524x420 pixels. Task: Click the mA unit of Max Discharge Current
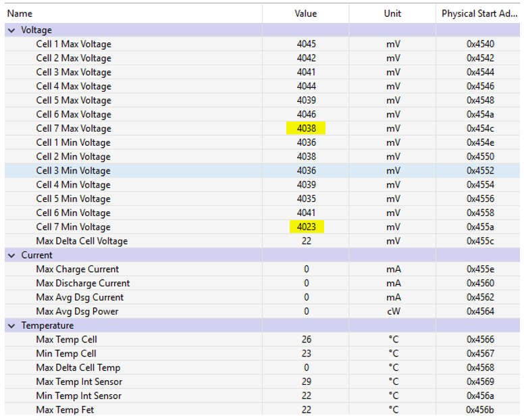tap(393, 284)
